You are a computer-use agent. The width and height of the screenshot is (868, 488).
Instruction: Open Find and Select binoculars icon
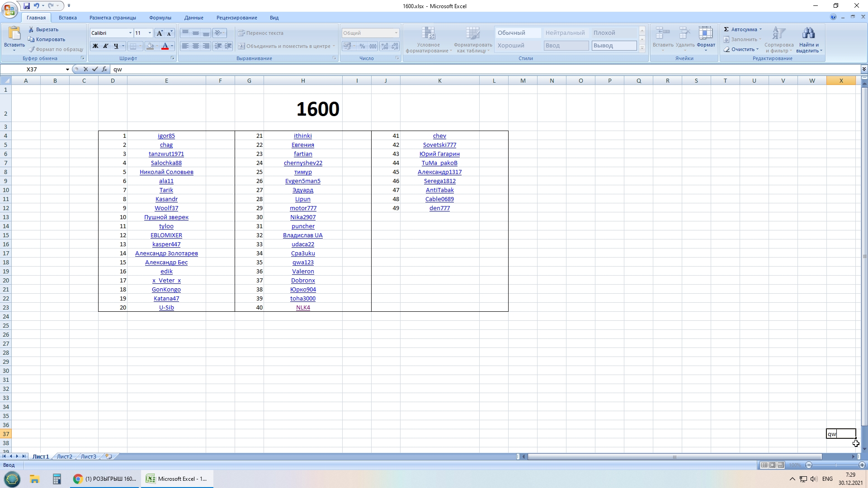tap(808, 34)
